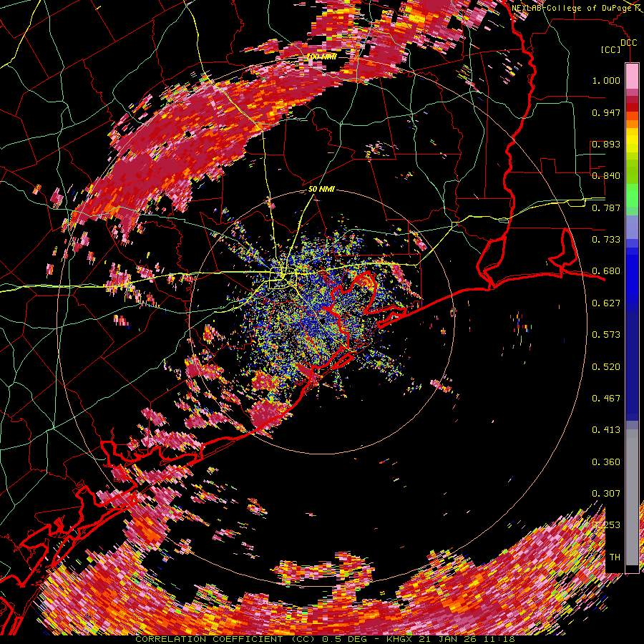Screen dimensions: 644x644
Task: Click the 0.253 scale label
Action: click(x=606, y=525)
